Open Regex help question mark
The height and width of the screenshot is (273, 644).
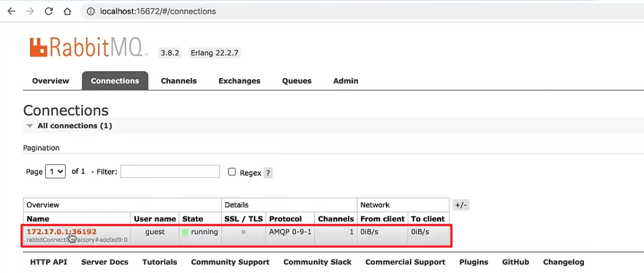pyautogui.click(x=268, y=172)
